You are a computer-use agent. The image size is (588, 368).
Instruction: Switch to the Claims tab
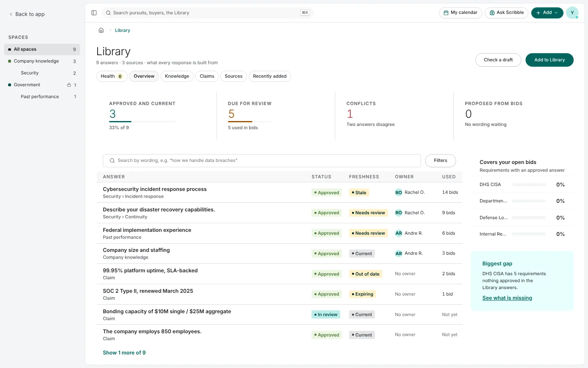[x=207, y=76]
